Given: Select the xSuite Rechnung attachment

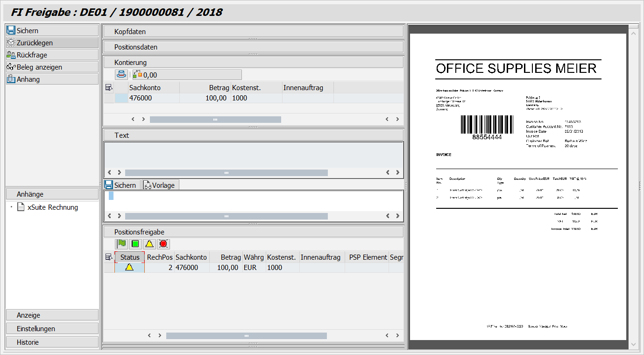Looking at the screenshot, I should (x=52, y=207).
